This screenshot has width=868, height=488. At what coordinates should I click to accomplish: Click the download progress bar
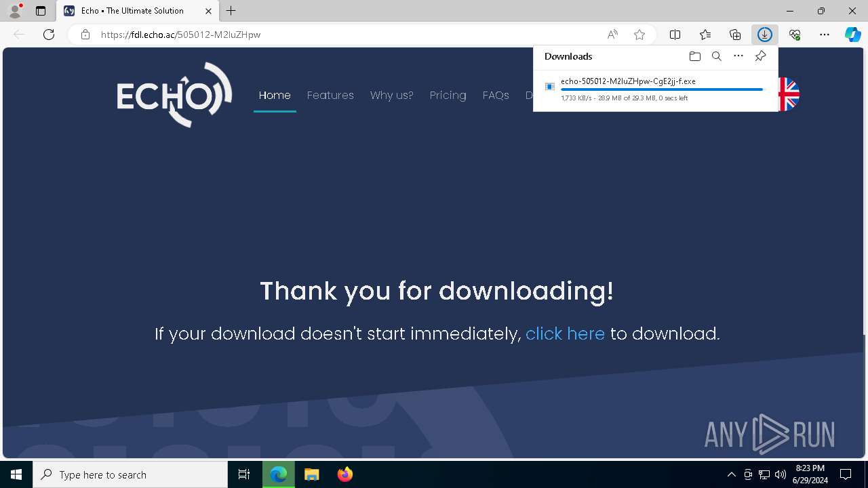[x=665, y=89]
